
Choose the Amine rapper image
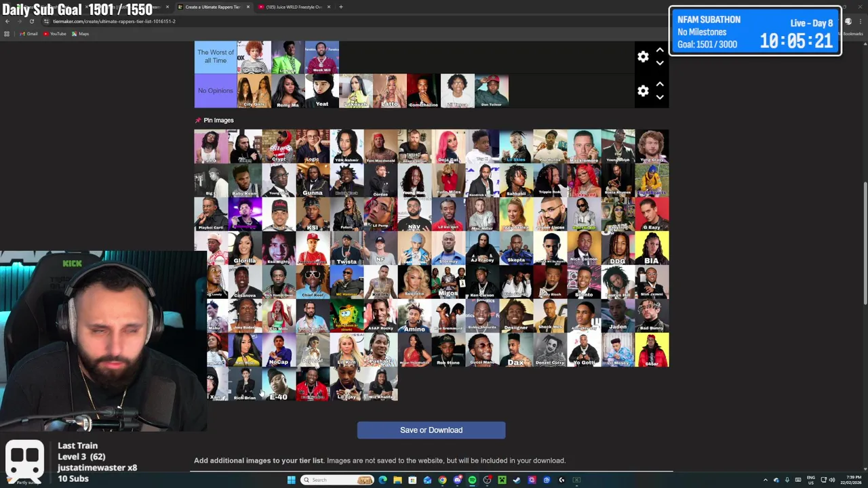coord(414,316)
